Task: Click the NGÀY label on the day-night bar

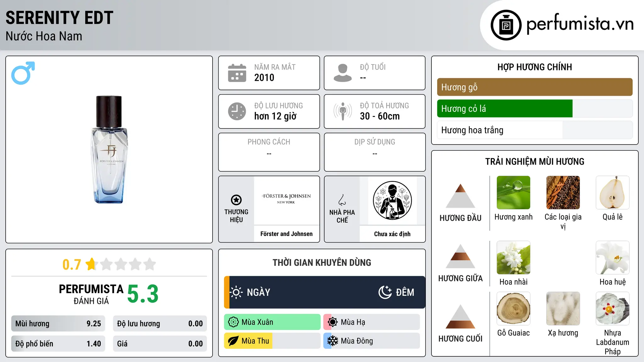Action: click(x=258, y=292)
